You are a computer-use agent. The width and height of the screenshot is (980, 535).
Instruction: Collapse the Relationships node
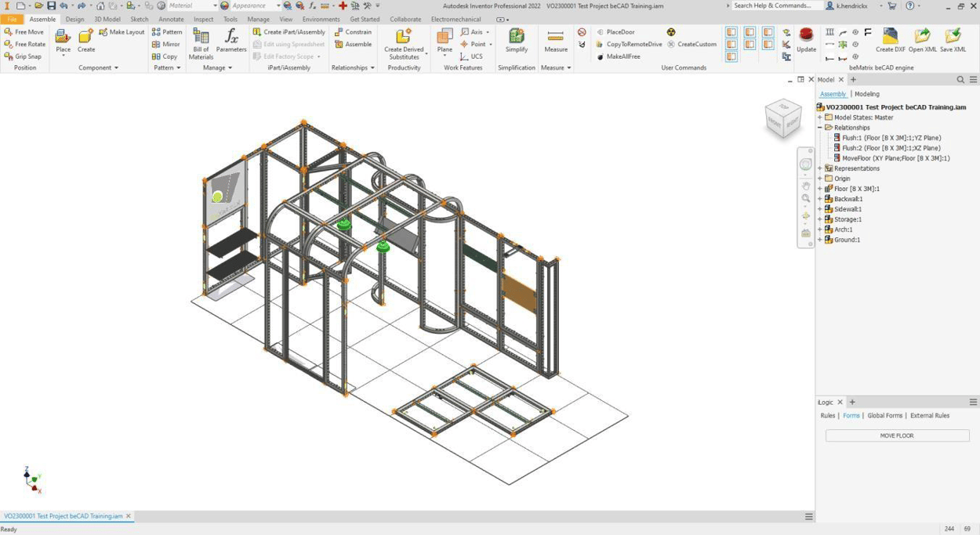[820, 128]
